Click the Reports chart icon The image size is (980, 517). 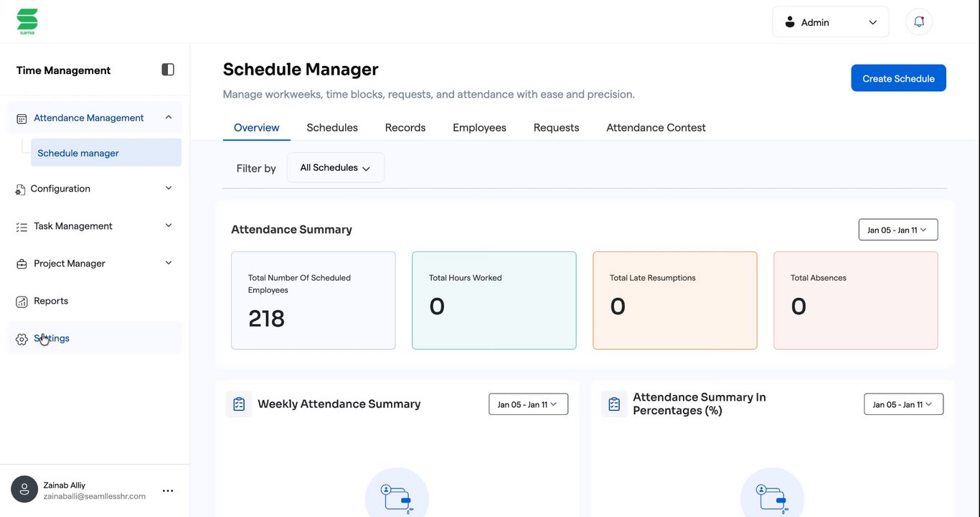[x=22, y=302]
